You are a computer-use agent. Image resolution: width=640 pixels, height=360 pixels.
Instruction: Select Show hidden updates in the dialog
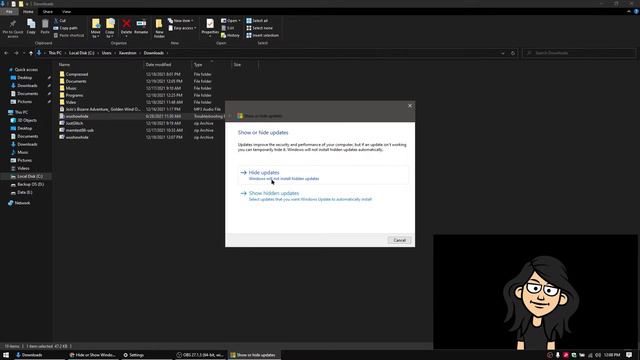(323, 196)
